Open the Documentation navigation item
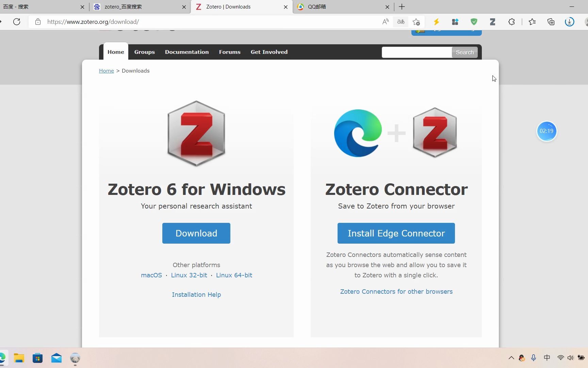The width and height of the screenshot is (588, 368). coord(187,52)
